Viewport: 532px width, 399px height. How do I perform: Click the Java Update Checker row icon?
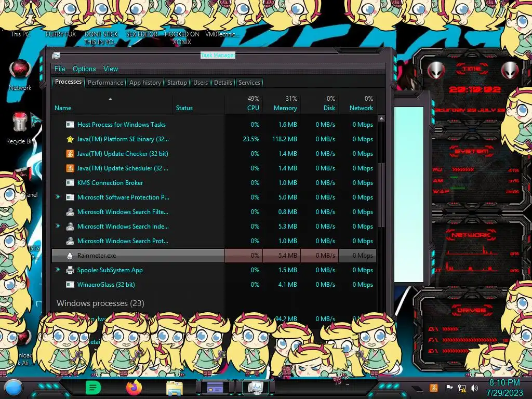click(x=70, y=154)
